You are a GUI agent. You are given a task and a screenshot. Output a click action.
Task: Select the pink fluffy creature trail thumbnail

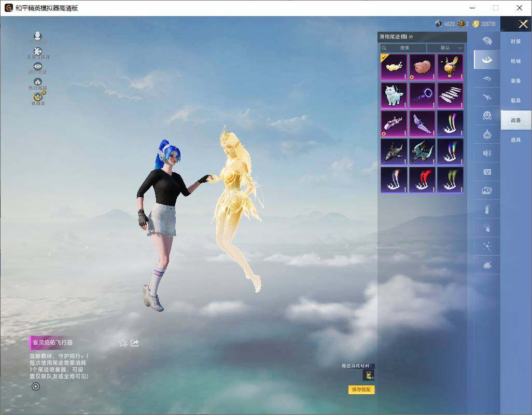422,67
